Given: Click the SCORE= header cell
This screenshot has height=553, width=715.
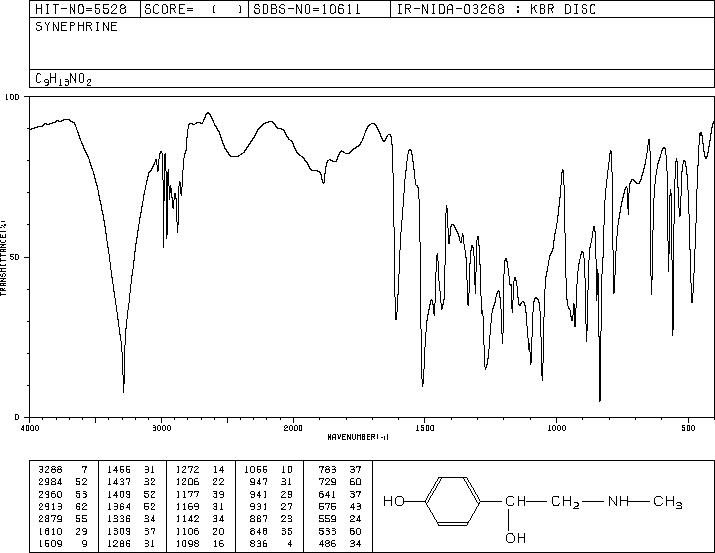Looking at the screenshot, I should (x=193, y=9).
